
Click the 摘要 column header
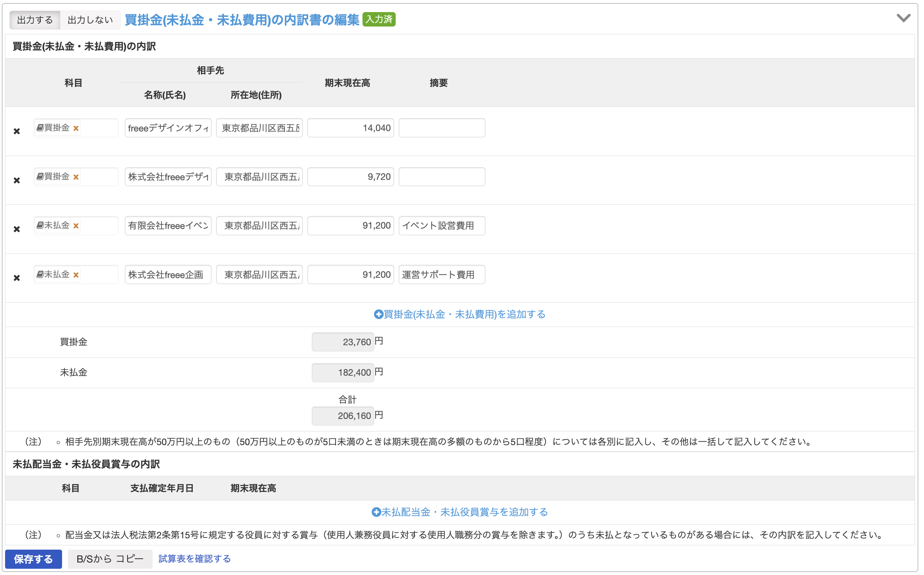click(x=439, y=83)
